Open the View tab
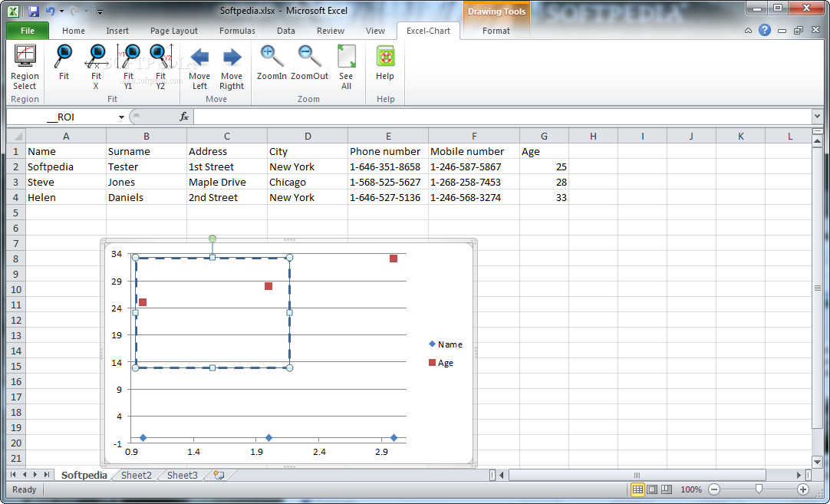 coord(375,31)
